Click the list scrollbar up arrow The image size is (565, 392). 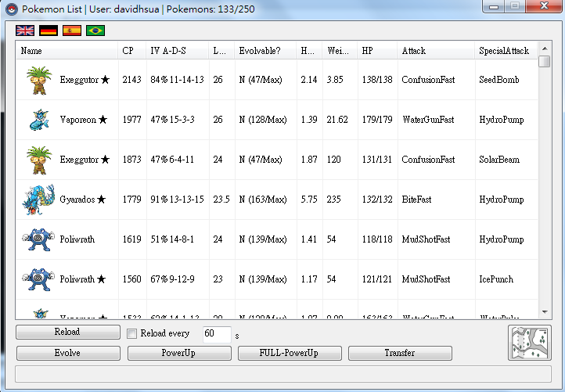pos(545,49)
